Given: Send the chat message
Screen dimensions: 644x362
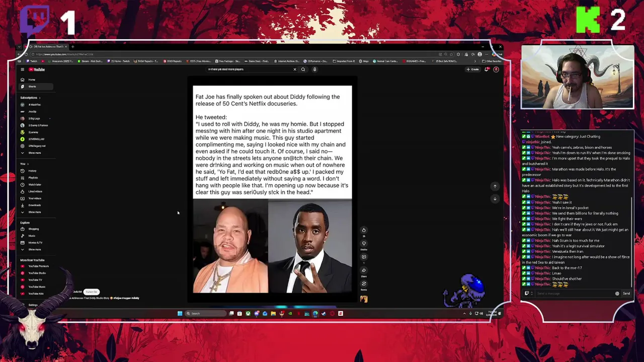Looking at the screenshot, I should 626,294.
